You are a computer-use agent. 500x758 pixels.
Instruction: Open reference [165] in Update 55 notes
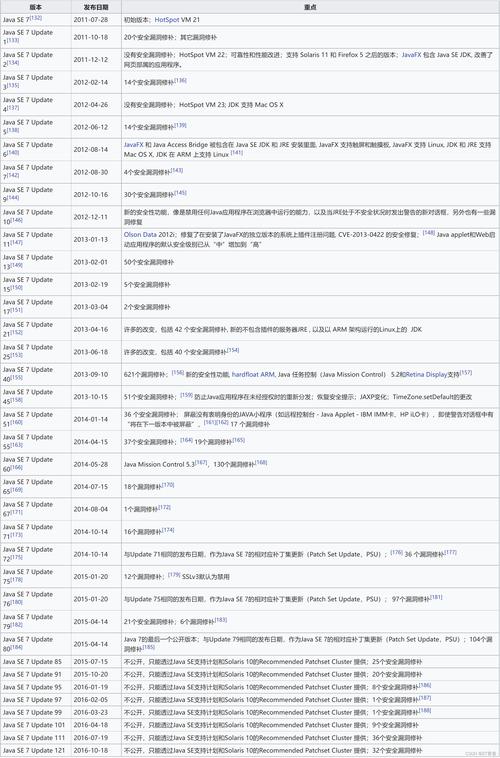click(238, 440)
